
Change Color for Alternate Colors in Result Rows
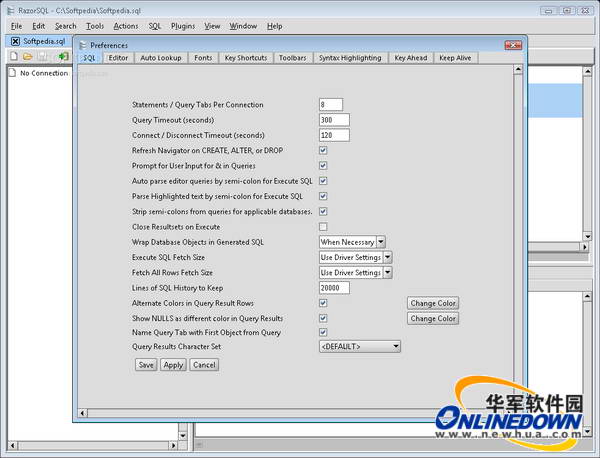tap(433, 303)
